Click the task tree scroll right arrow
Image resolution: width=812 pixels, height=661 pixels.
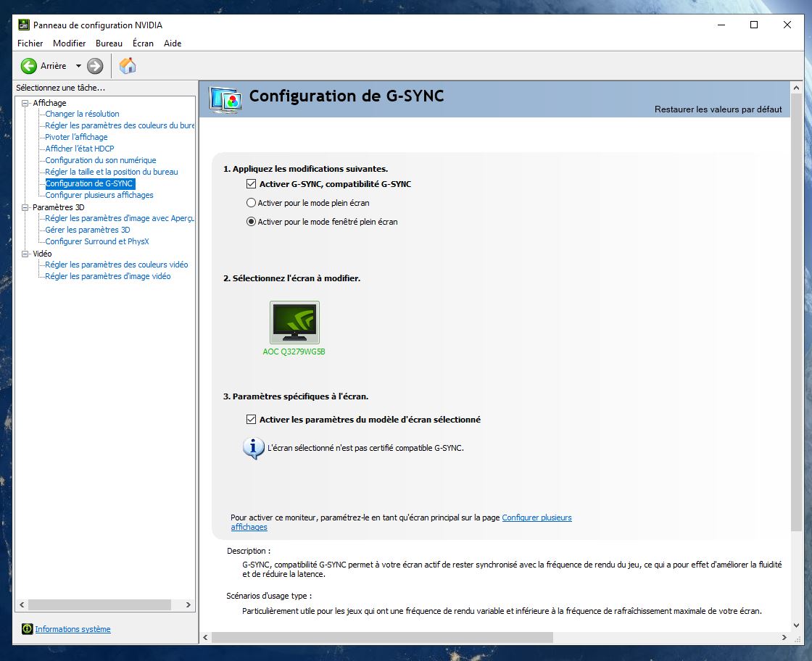(x=188, y=604)
